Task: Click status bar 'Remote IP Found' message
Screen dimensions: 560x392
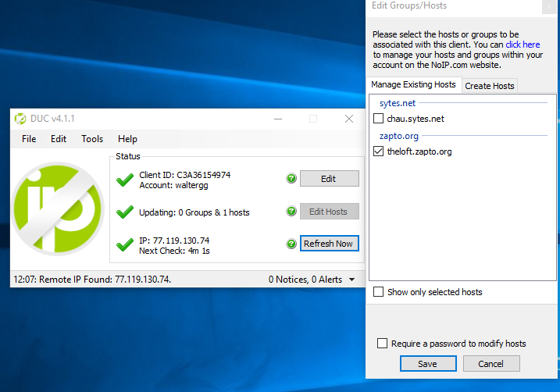Action: [92, 280]
